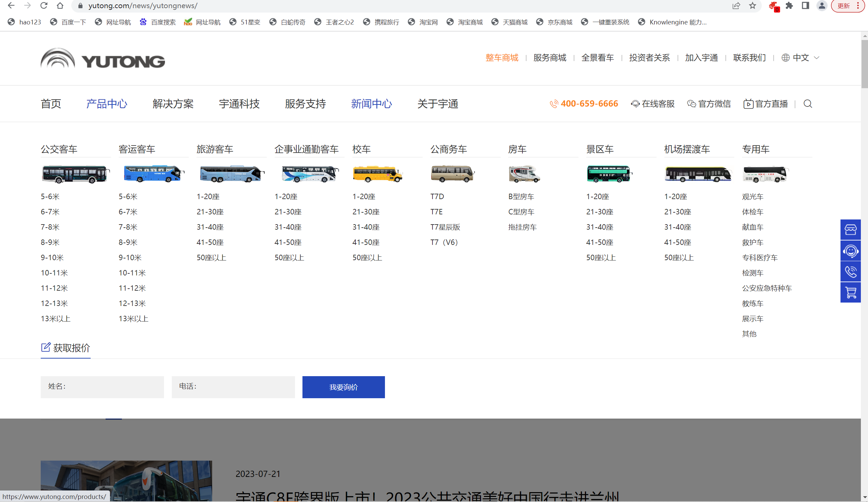868x502 pixels.
Task: Focus the 电话 phone input field
Action: (x=233, y=387)
